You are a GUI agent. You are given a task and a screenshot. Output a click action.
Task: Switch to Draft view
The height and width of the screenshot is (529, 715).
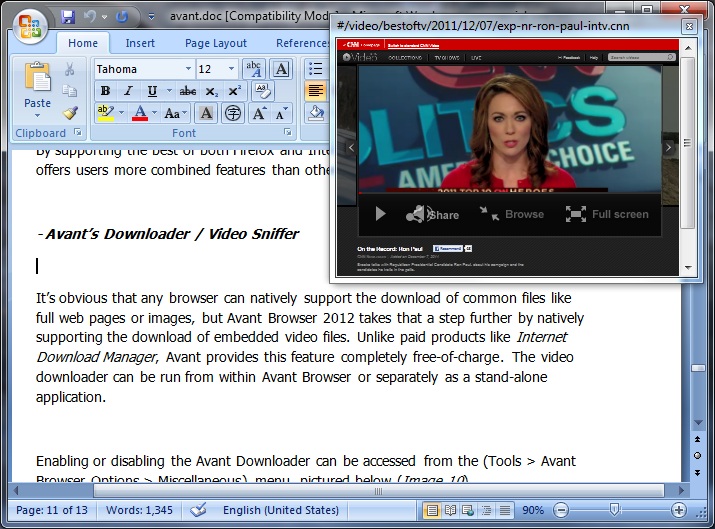tap(505, 510)
